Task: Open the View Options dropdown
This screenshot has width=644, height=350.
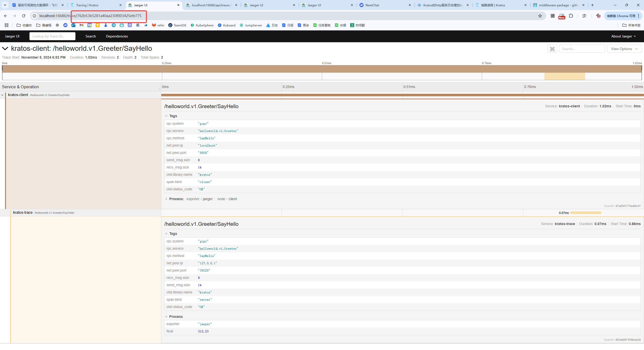Action: 624,49
